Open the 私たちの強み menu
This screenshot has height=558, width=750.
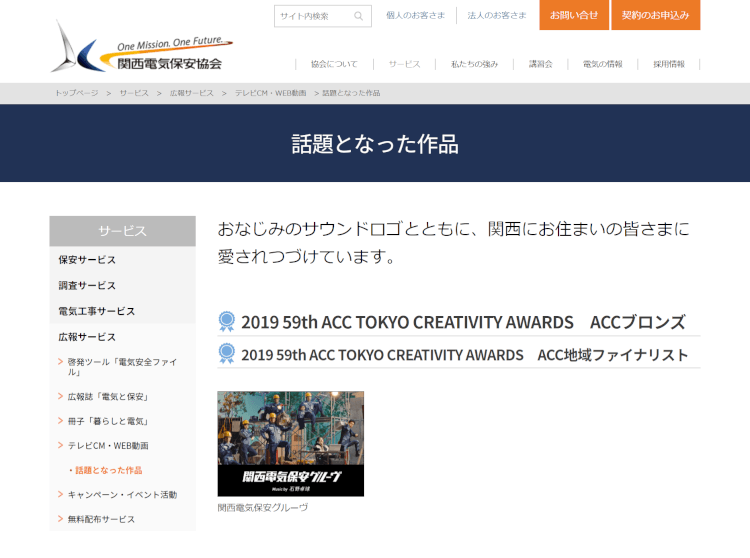pyautogui.click(x=474, y=64)
